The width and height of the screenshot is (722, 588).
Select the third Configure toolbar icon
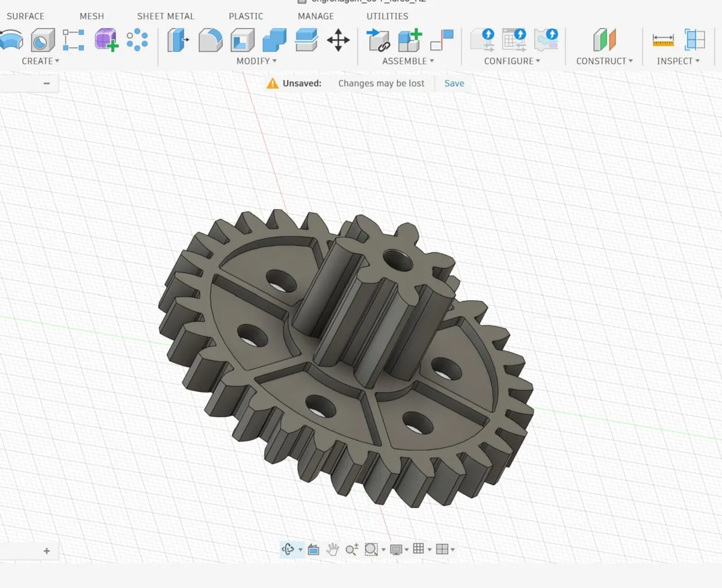pyautogui.click(x=546, y=40)
